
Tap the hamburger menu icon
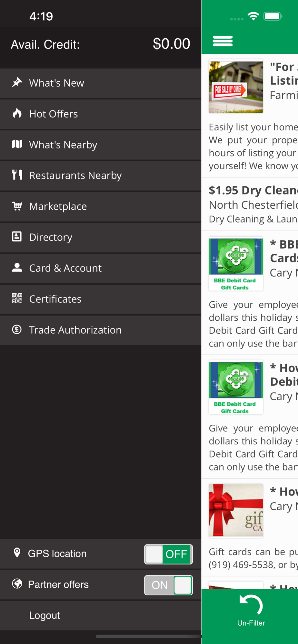223,41
